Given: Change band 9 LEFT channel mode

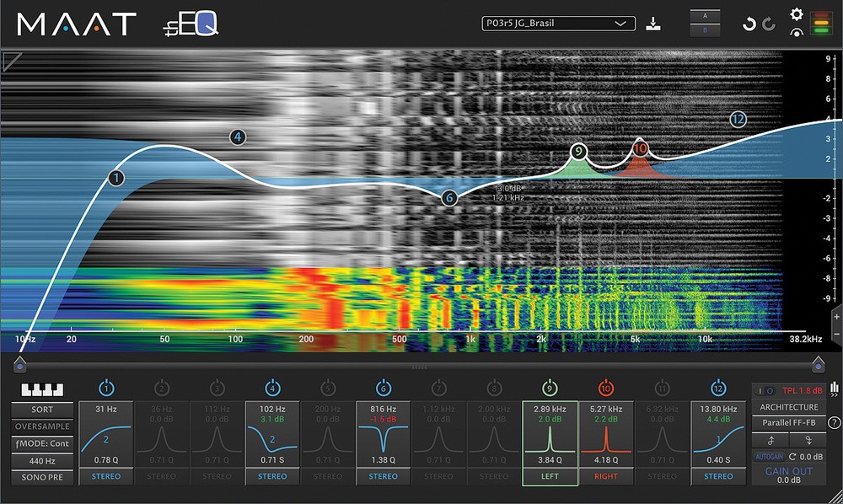Looking at the screenshot, I should pyautogui.click(x=550, y=476).
